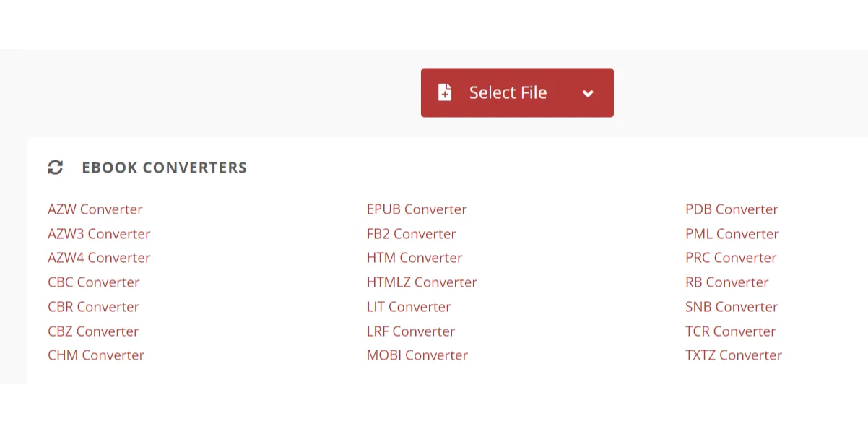The image size is (868, 434).
Task: Select the TCR Converter link
Action: [731, 331]
